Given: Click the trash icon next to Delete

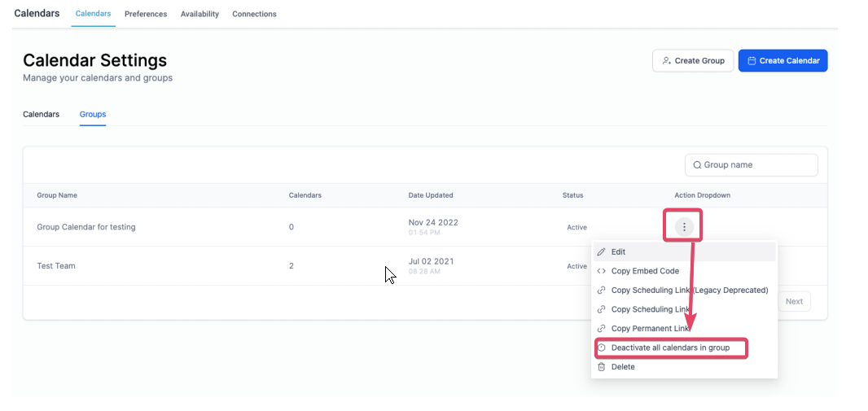Looking at the screenshot, I should pyautogui.click(x=601, y=367).
